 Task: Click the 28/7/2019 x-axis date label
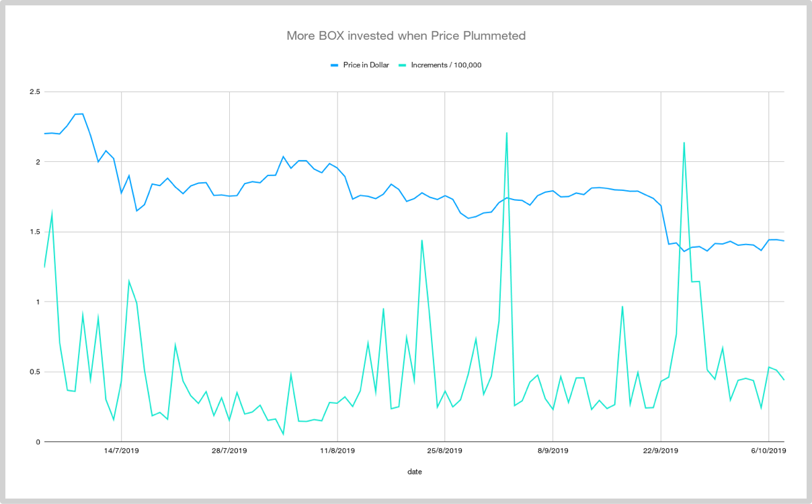coord(229,451)
